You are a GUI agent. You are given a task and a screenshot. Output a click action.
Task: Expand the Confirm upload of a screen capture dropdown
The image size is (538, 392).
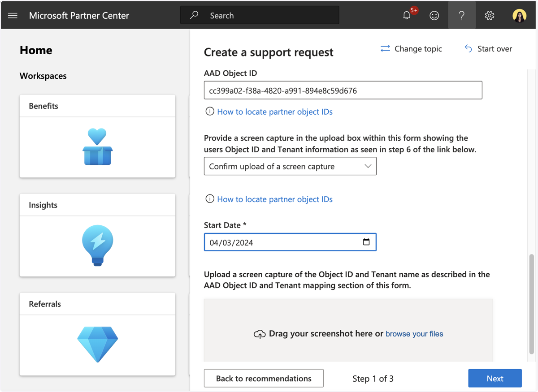click(290, 166)
